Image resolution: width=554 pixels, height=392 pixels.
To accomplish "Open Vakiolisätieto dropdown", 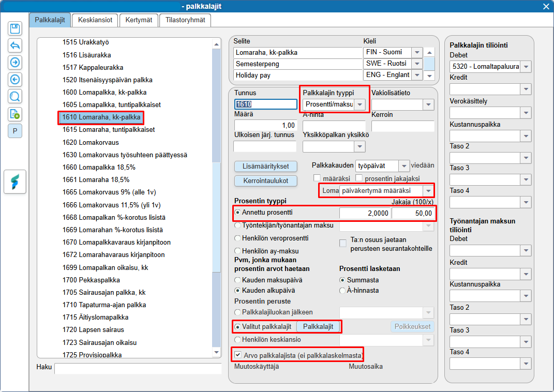I will point(429,104).
